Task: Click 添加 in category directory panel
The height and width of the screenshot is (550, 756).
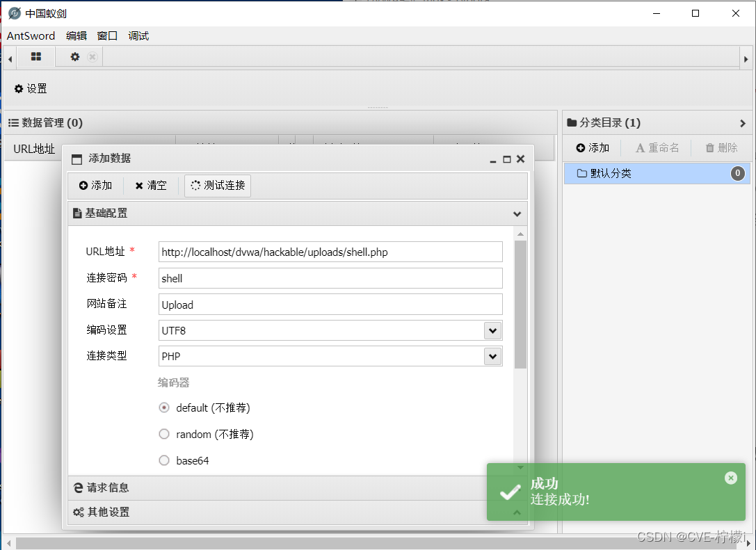Action: [x=593, y=148]
